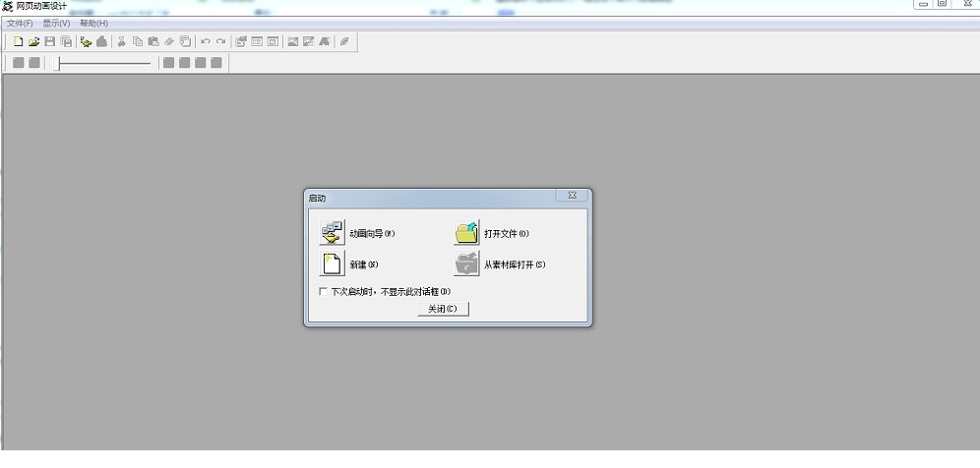Viewport: 980px width, 468px height.
Task: Click the New blank page icon in dialog
Action: pos(332,263)
